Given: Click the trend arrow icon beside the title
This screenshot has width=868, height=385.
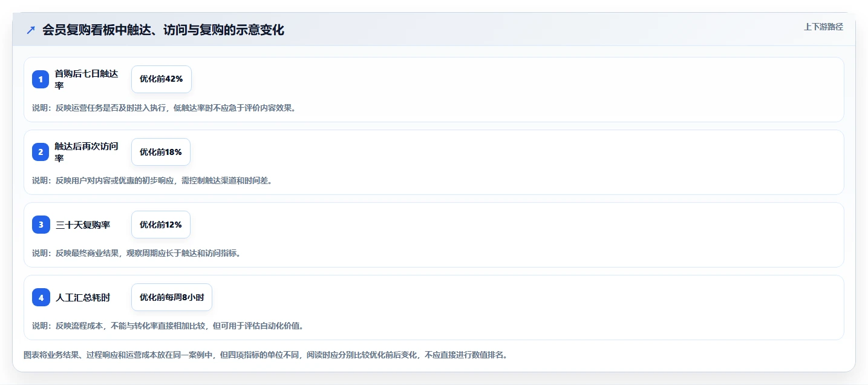Looking at the screenshot, I should click(31, 30).
